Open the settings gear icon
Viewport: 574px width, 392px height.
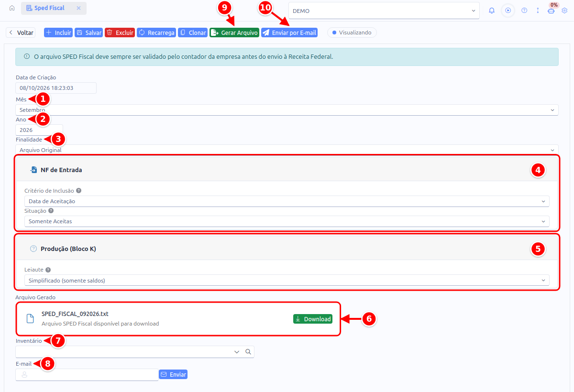pyautogui.click(x=564, y=11)
